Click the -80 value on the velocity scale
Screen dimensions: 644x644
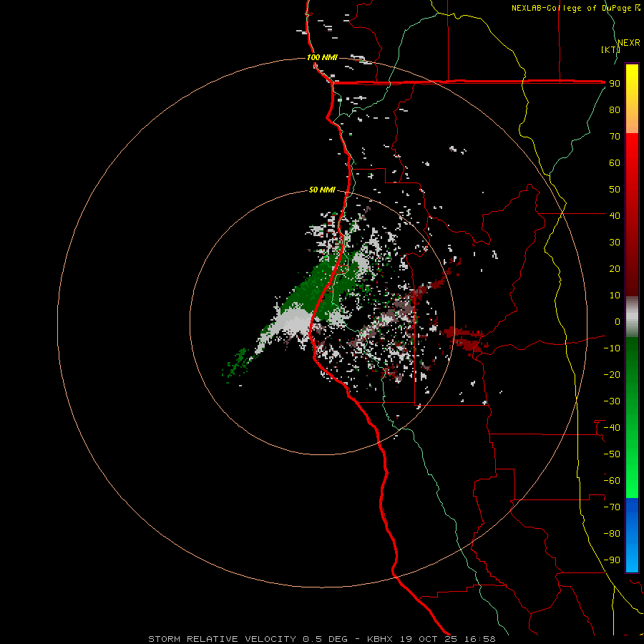(612, 534)
